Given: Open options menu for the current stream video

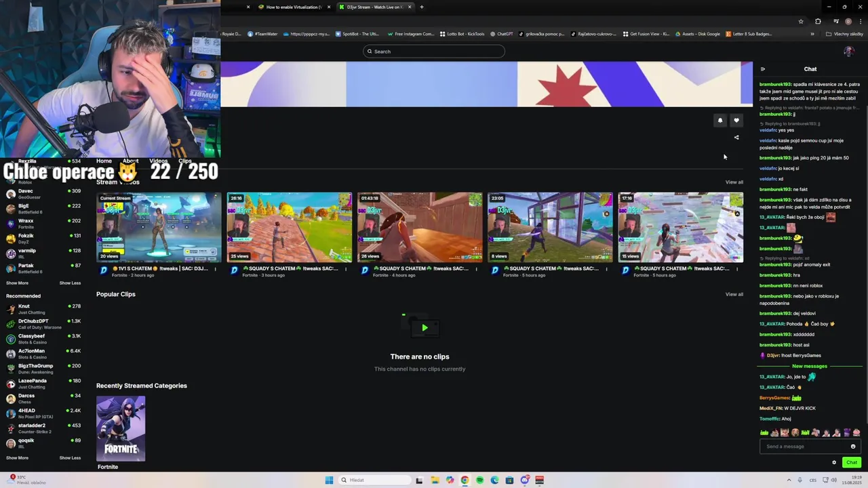Looking at the screenshot, I should pyautogui.click(x=216, y=269).
